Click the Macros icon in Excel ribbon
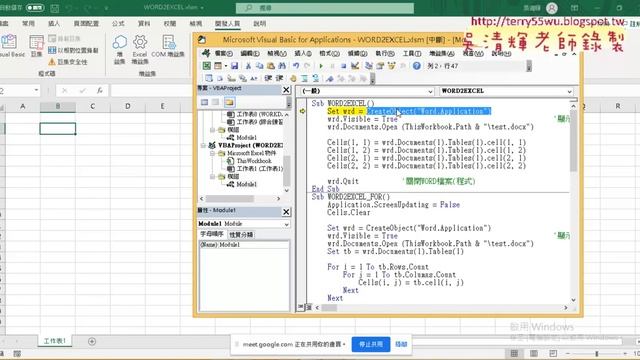The width and height of the screenshot is (640, 360). (x=36, y=46)
